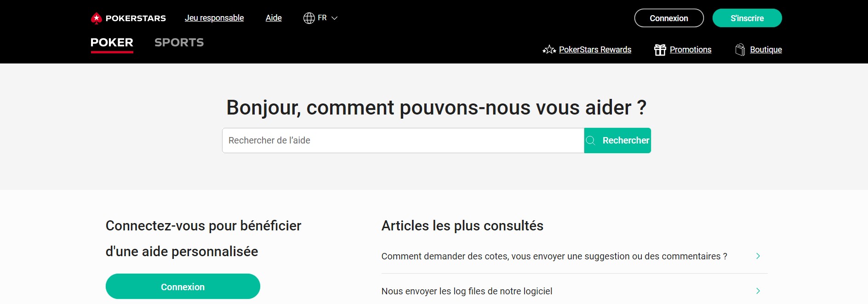The width and height of the screenshot is (868, 304).
Task: Click the green Connexion button below personalised help
Action: tap(183, 287)
